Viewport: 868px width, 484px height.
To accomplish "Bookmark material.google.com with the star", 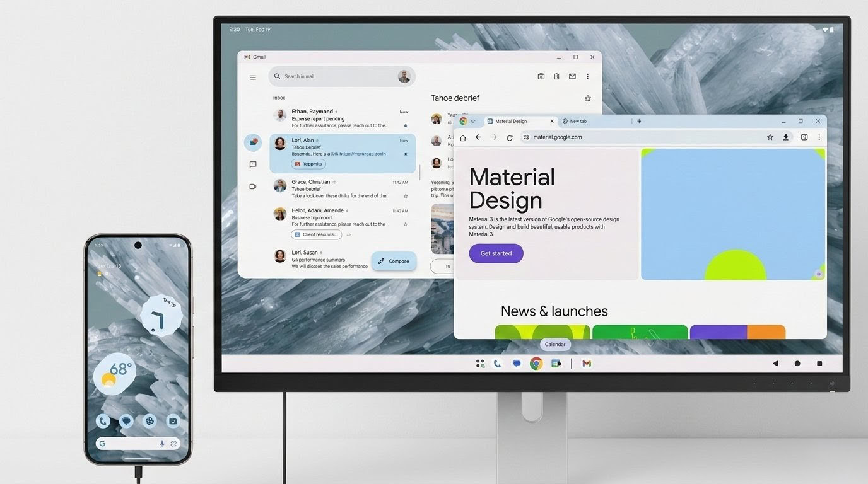I will pos(770,137).
